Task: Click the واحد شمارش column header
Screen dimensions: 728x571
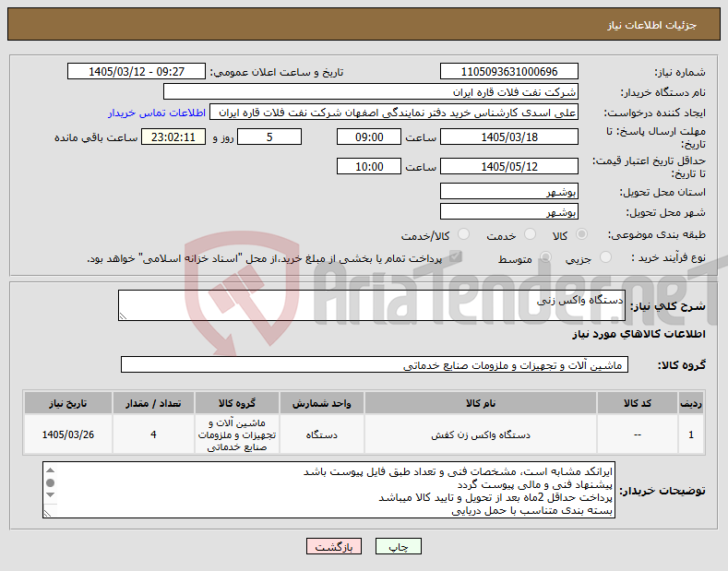Action: pyautogui.click(x=322, y=403)
